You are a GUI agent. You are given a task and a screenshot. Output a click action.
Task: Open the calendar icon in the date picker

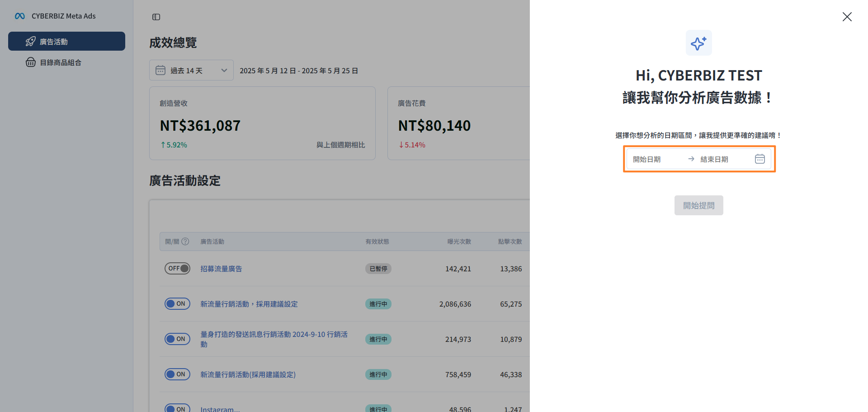click(760, 159)
